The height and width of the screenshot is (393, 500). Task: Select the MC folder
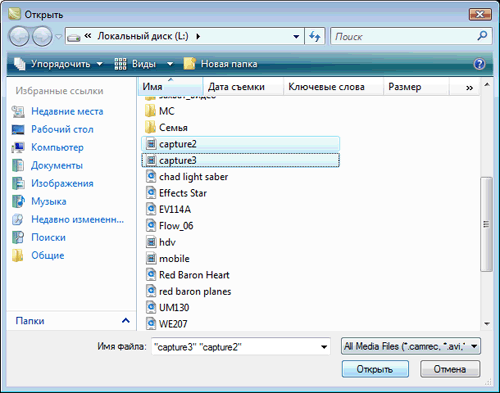pyautogui.click(x=167, y=111)
